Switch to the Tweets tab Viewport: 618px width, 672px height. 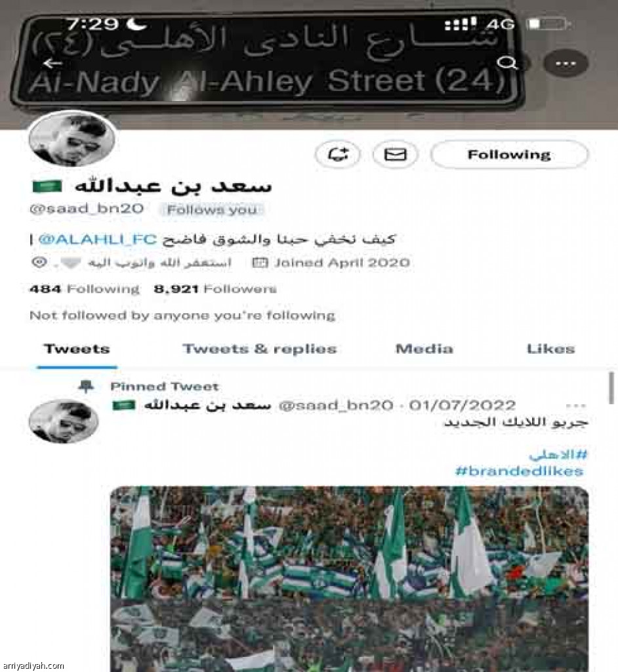point(77,349)
